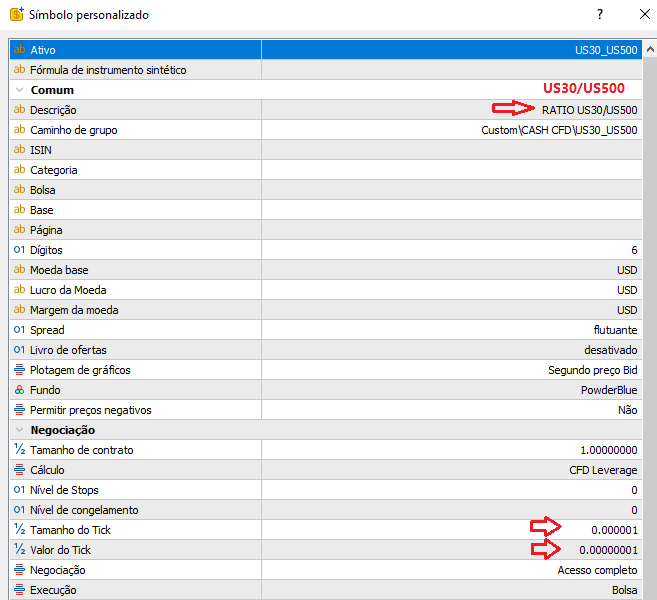
Task: Click the ab icon of Moeda base
Action: click(19, 270)
